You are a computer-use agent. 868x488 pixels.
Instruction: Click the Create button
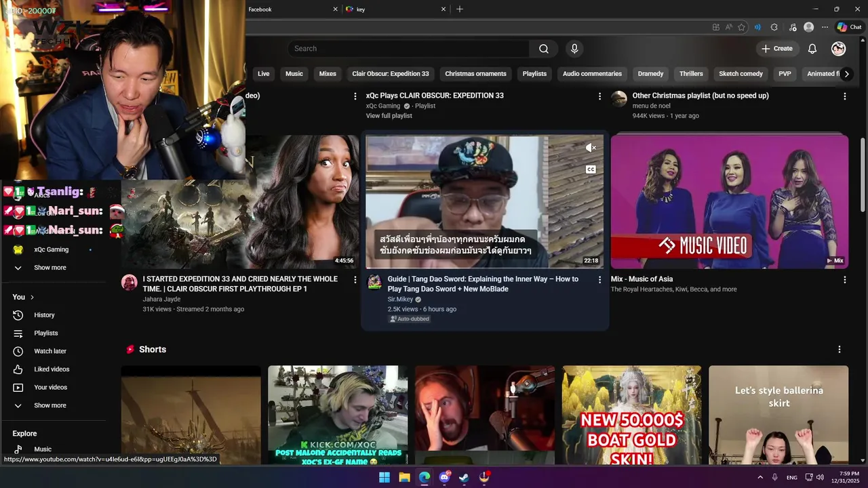tap(776, 49)
